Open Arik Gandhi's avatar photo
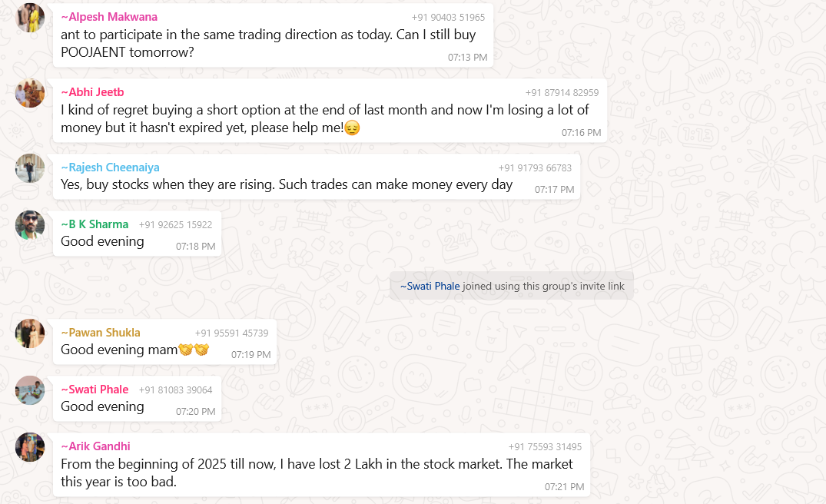The height and width of the screenshot is (504, 826). pyautogui.click(x=30, y=447)
